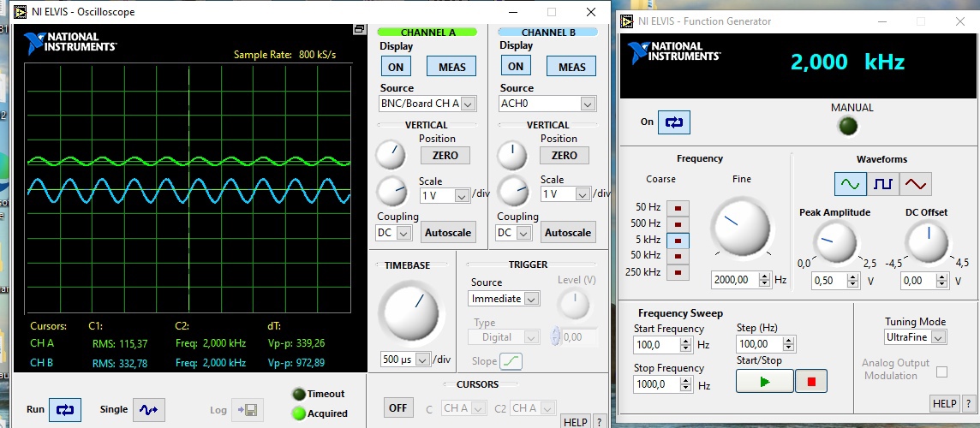Click the Fine frequency knob
Screen dimensions: 980x428
click(741, 226)
